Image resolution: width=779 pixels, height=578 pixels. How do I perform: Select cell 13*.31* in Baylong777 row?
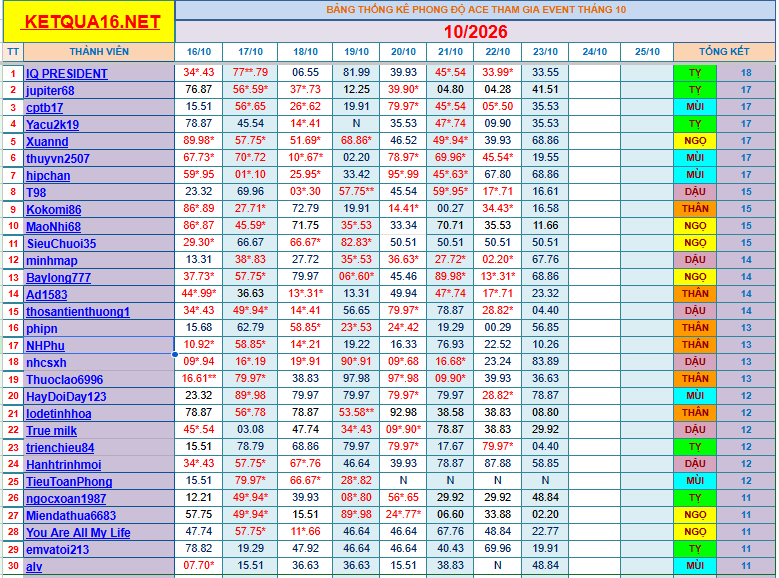(497, 276)
